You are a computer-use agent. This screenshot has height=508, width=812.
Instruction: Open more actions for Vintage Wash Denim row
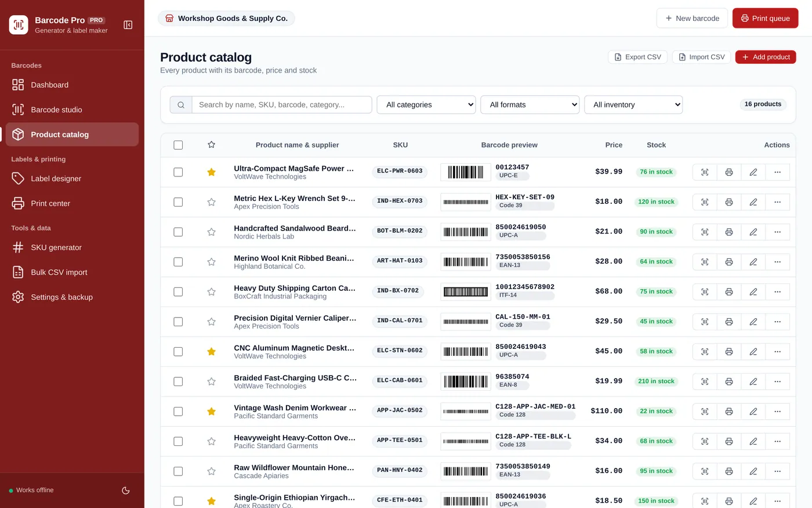pos(778,411)
